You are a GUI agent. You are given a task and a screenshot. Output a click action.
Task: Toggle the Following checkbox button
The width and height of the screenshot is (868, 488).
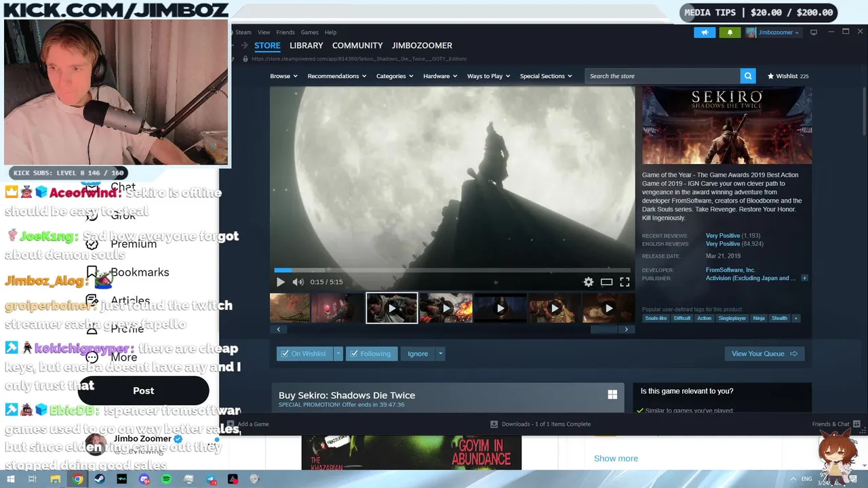pos(371,354)
